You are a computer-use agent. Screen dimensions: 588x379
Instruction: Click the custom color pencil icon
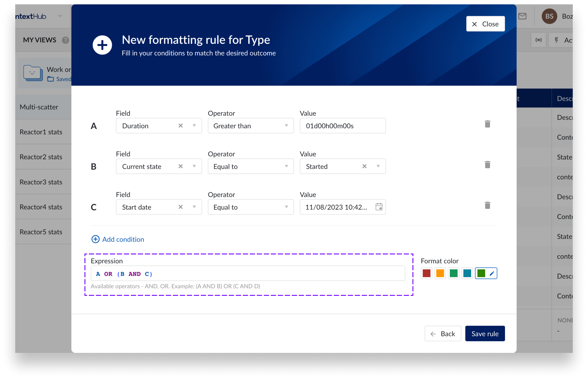coord(492,273)
